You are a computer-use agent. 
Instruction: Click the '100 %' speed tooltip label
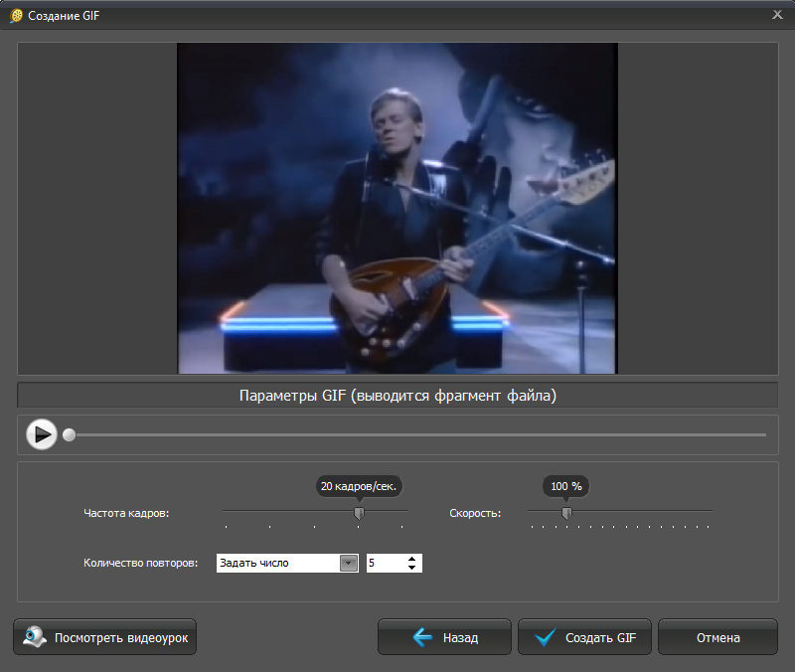tap(566, 486)
